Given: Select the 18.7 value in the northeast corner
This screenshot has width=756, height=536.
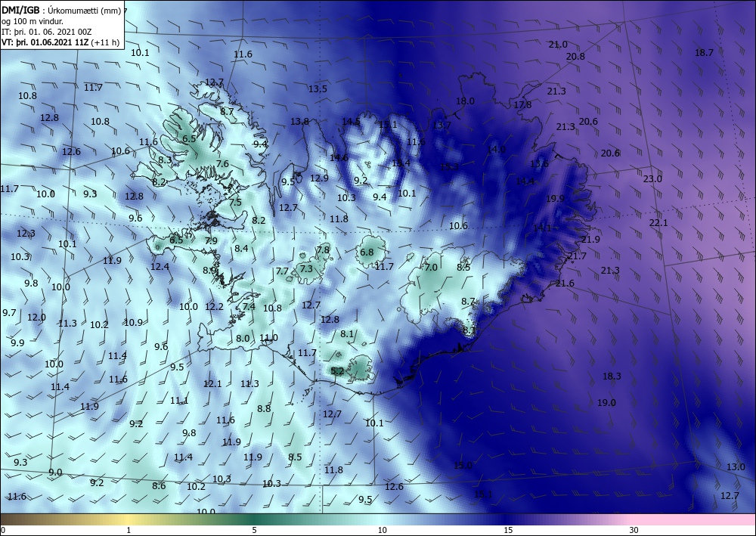Looking at the screenshot, I should tap(703, 52).
